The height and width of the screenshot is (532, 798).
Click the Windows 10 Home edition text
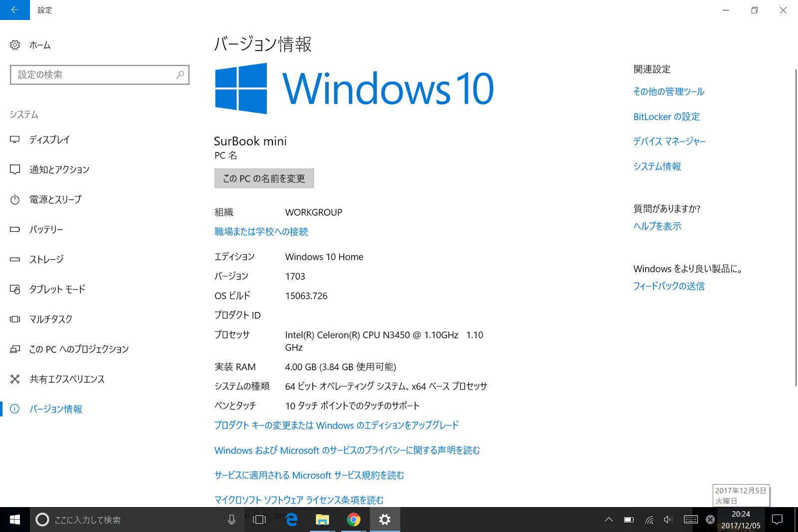point(324,257)
